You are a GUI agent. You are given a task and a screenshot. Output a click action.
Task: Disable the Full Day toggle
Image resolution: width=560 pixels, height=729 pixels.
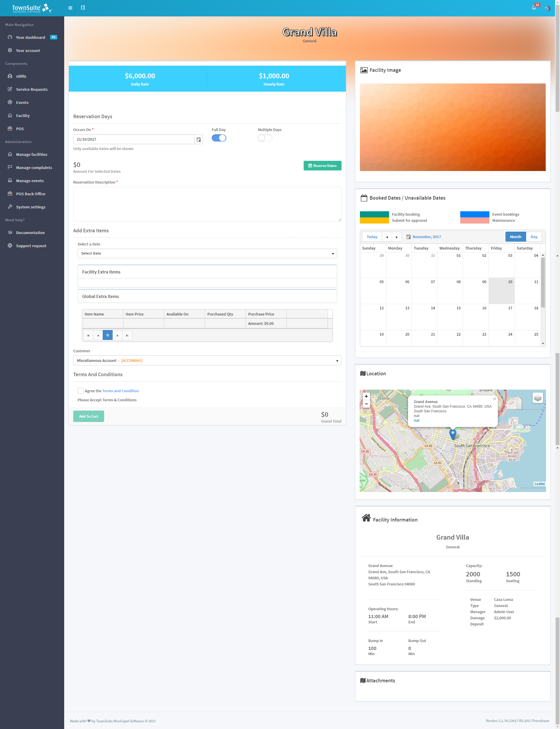(219, 138)
